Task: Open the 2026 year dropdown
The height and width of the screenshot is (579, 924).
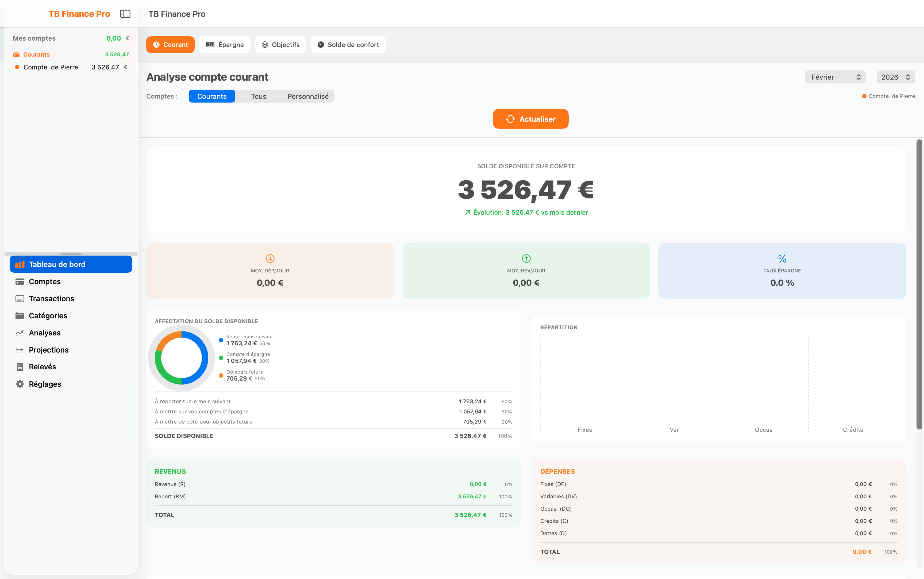Action: click(x=895, y=77)
